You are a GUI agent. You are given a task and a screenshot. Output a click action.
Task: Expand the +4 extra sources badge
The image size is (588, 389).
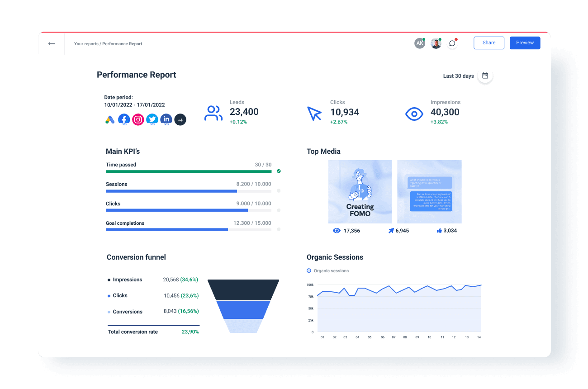pyautogui.click(x=180, y=119)
